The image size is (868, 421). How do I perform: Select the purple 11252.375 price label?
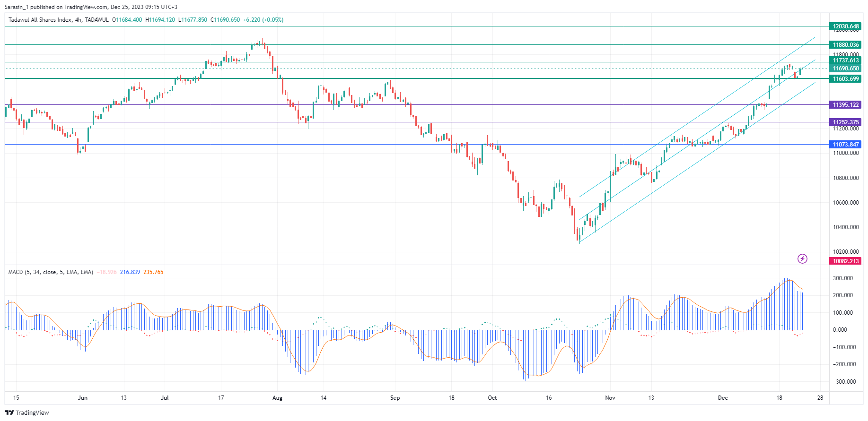(846, 122)
